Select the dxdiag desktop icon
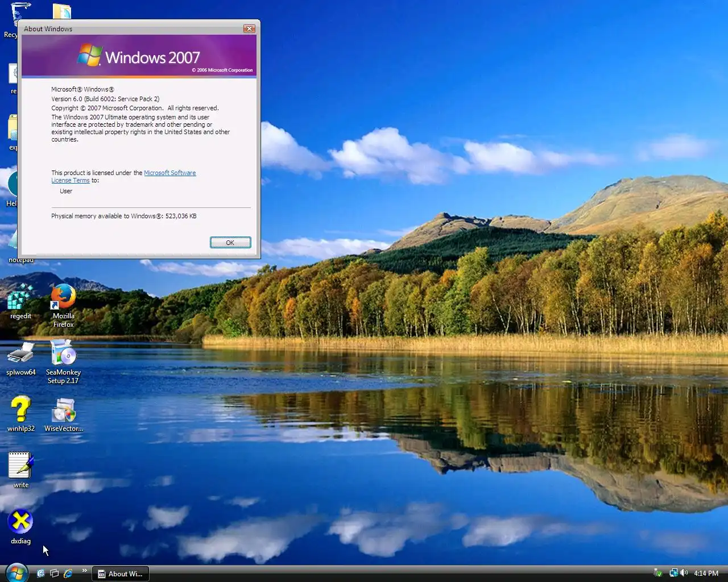Image resolution: width=728 pixels, height=582 pixels. (20, 526)
